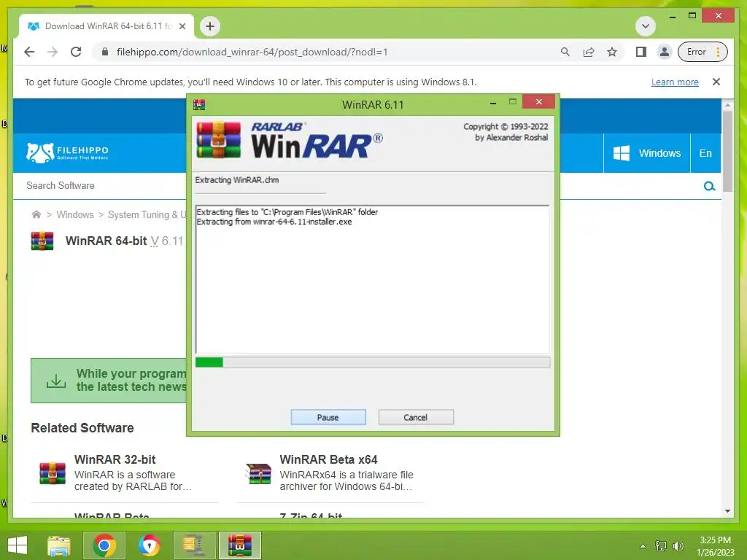Close the Download WinRAR tab

[x=182, y=26]
